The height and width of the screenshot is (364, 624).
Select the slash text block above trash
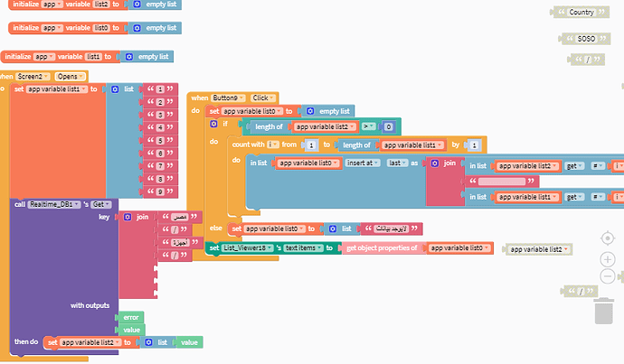coord(581,291)
